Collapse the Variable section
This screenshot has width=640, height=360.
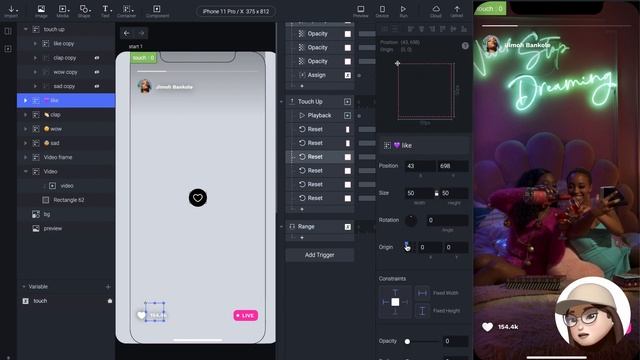pos(24,287)
